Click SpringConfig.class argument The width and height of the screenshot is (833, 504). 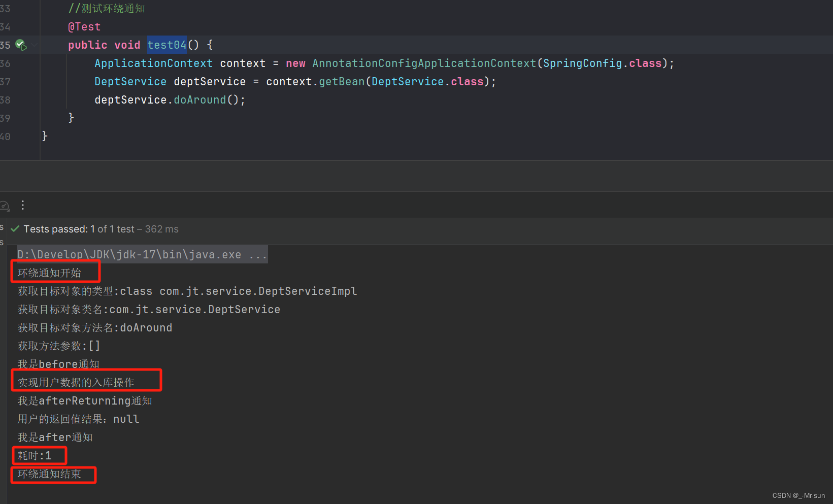tap(603, 63)
